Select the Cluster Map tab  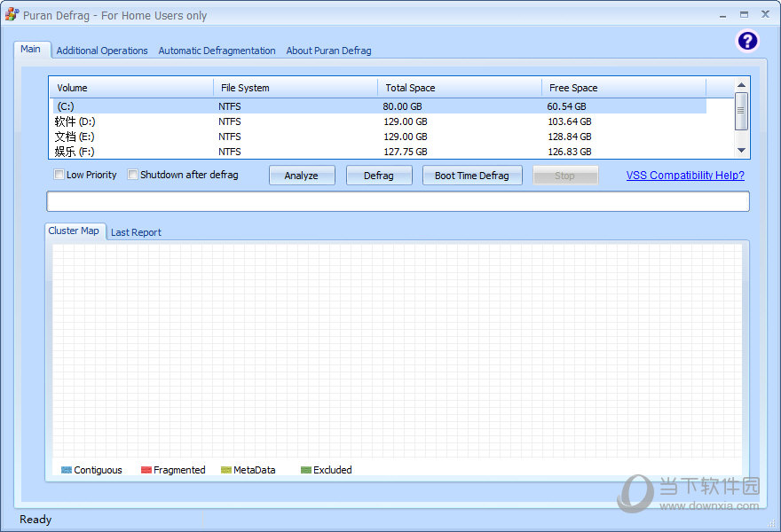75,231
